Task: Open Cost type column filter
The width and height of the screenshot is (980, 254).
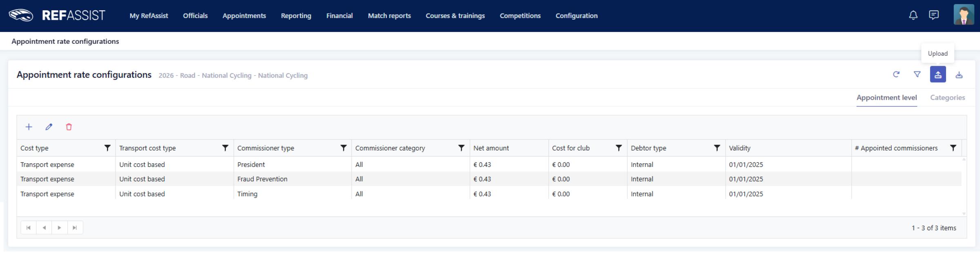Action: [107, 148]
